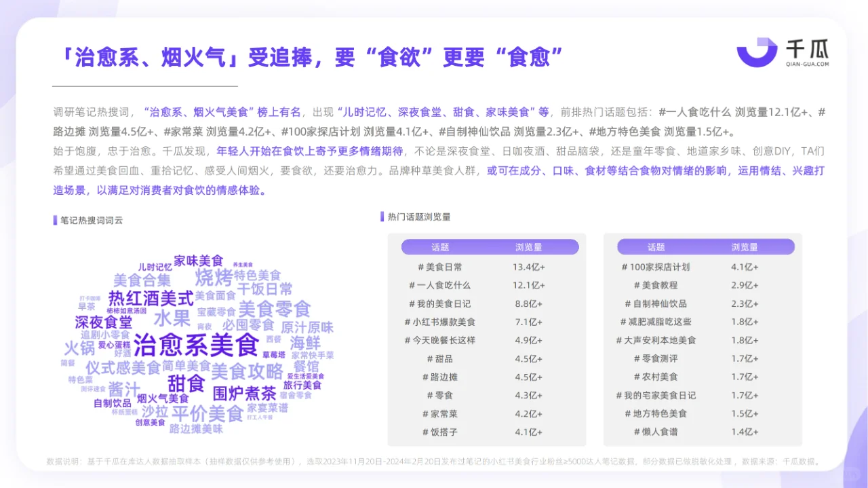The width and height of the screenshot is (868, 488).
Task: Click the 数据说明 footnote text
Action: 434,462
